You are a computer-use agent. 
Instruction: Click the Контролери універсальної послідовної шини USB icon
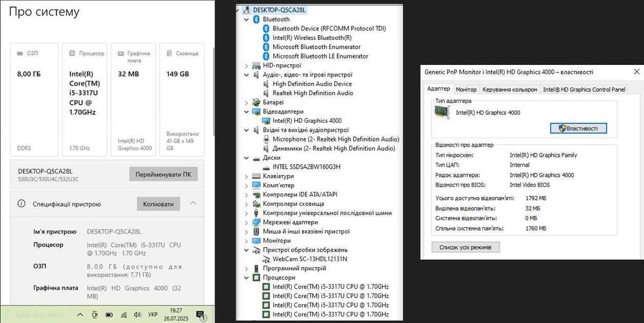(256, 213)
